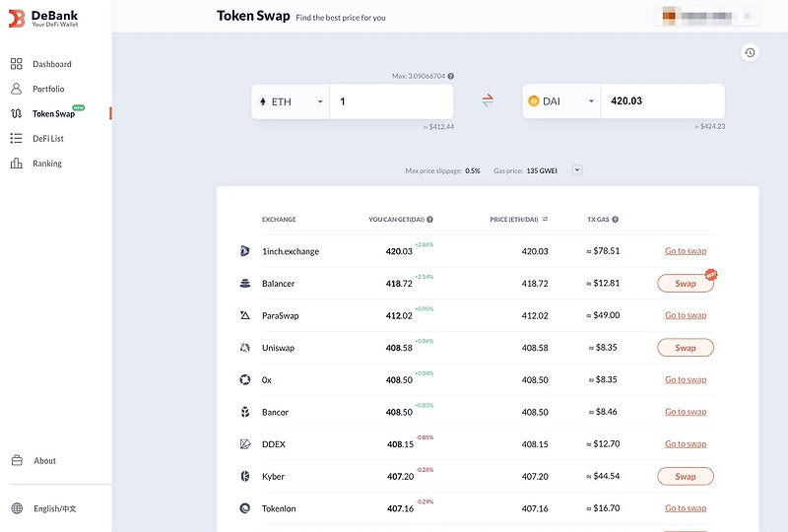Go to swap on 1inch.exchange
788x532 pixels.
pos(686,251)
